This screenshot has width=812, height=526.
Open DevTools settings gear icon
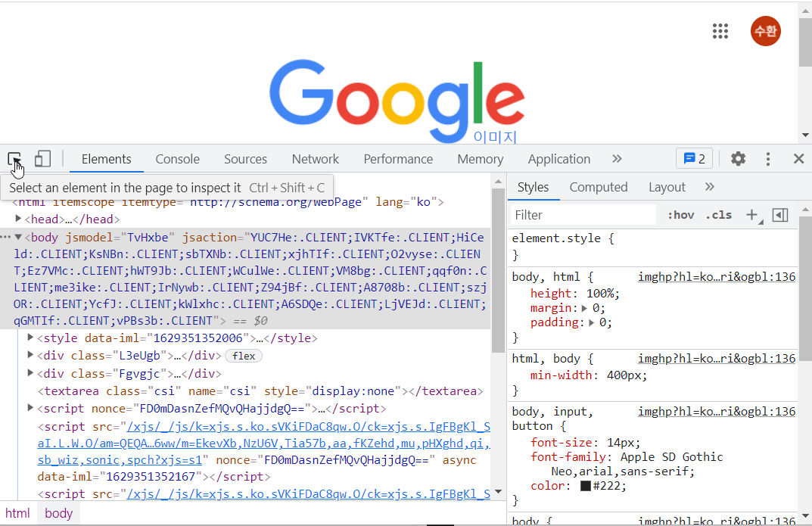coord(738,158)
